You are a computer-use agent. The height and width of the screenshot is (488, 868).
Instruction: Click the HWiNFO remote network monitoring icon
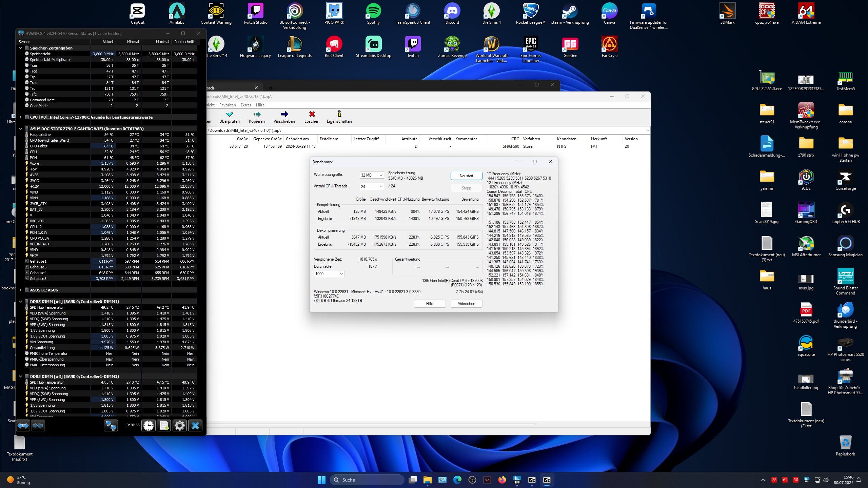point(111,425)
